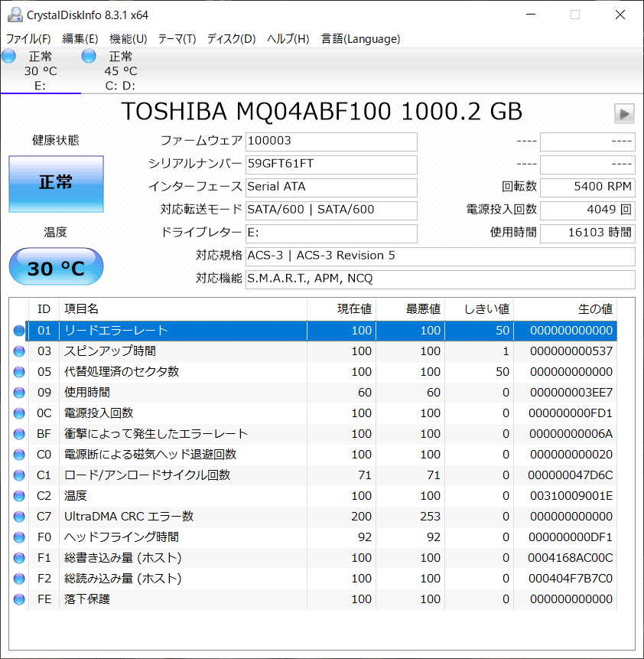The width and height of the screenshot is (644, 659).
Task: Click raw value 00310009001E in 温度 row
Action: pos(571,496)
